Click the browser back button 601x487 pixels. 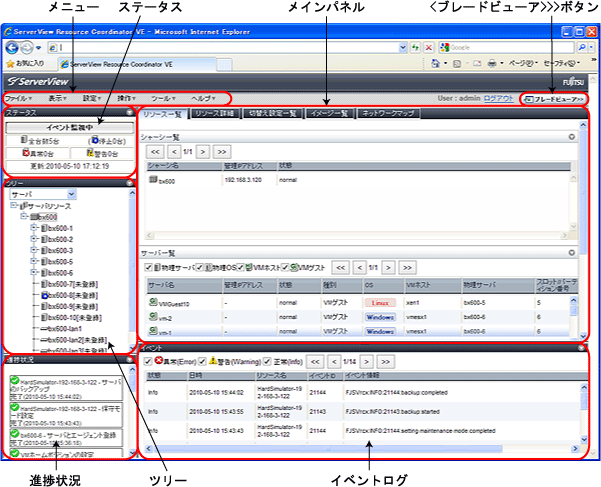(12, 48)
